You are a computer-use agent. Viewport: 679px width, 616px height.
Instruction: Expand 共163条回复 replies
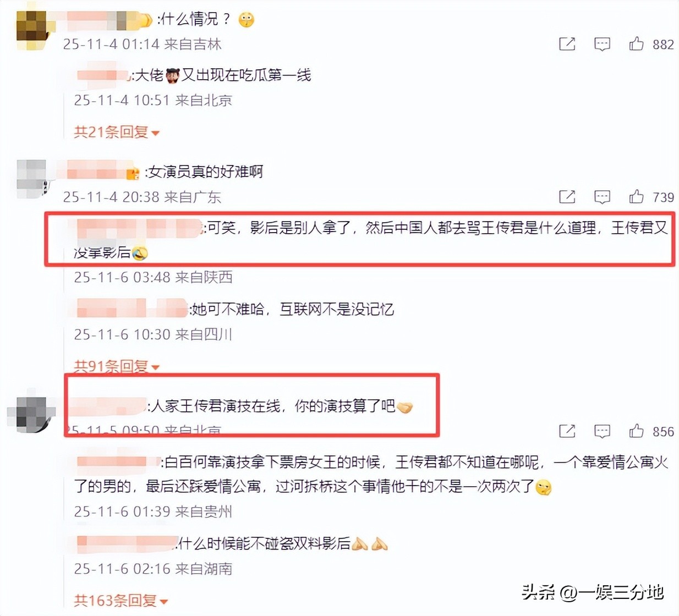[121, 600]
